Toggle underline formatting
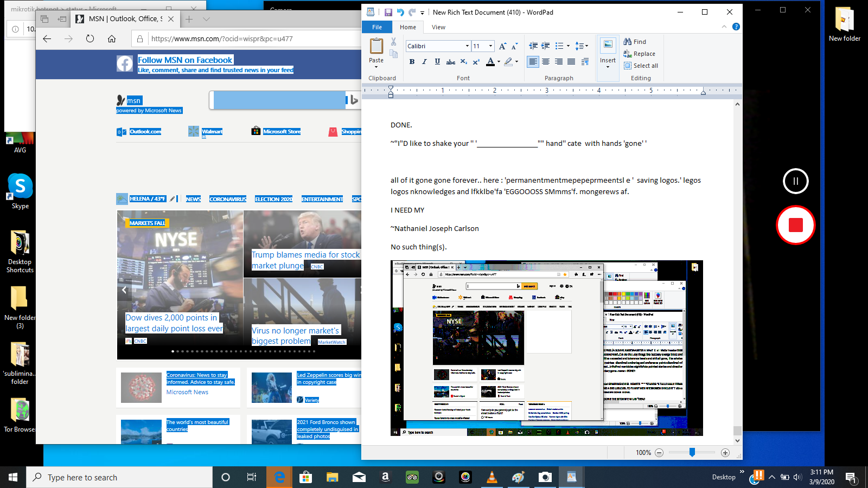Viewport: 868px width, 488px height. click(437, 62)
